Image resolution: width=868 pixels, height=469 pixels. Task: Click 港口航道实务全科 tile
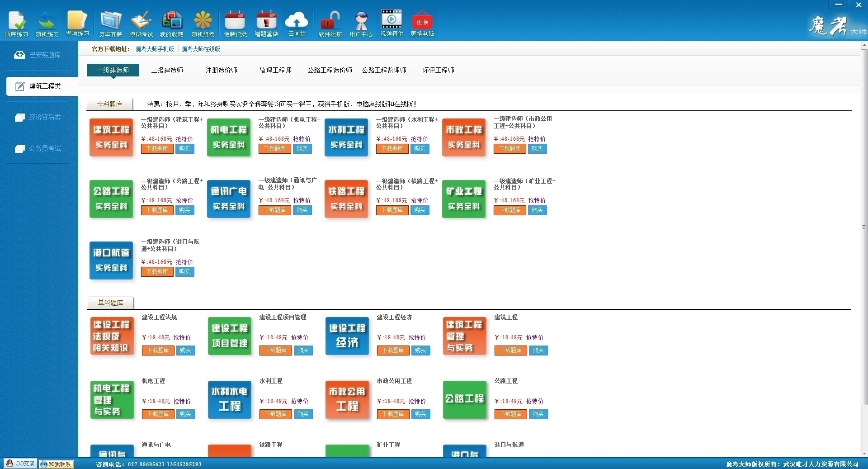(x=111, y=261)
